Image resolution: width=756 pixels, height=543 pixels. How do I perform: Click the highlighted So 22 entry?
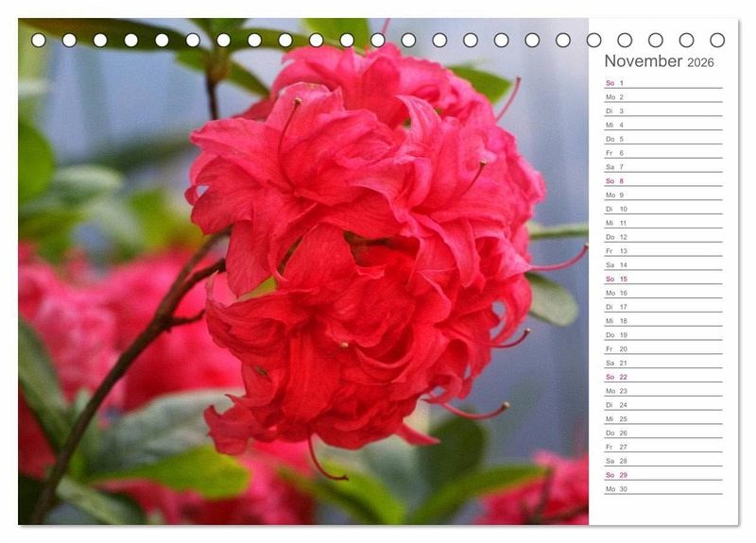662,377
